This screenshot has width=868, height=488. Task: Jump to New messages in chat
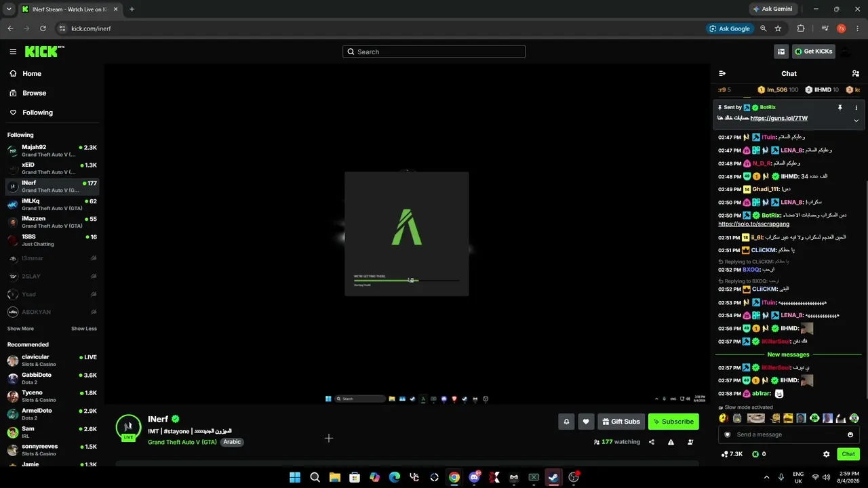point(788,354)
